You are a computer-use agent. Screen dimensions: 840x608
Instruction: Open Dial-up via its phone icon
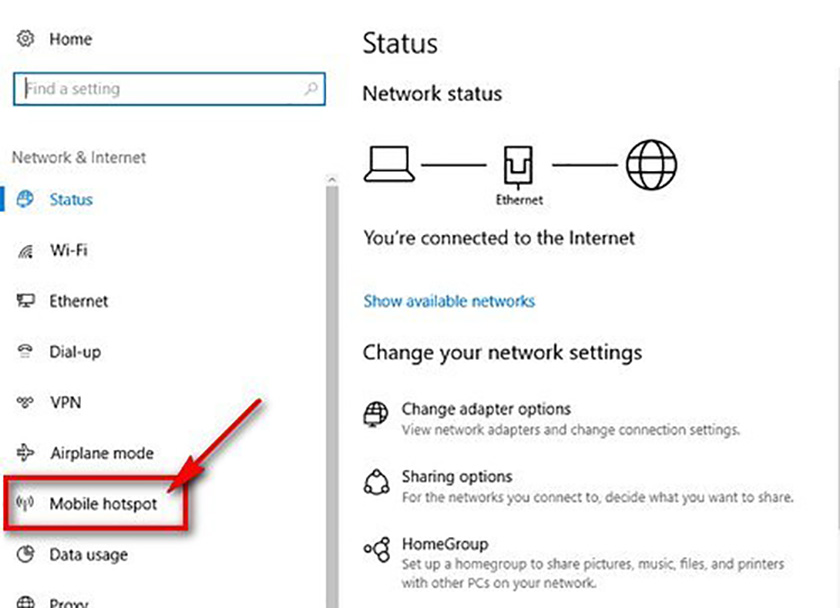[27, 352]
